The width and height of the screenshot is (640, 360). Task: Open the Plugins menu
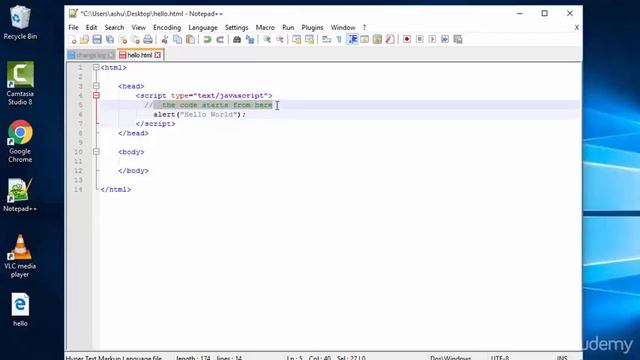pyautogui.click(x=312, y=27)
